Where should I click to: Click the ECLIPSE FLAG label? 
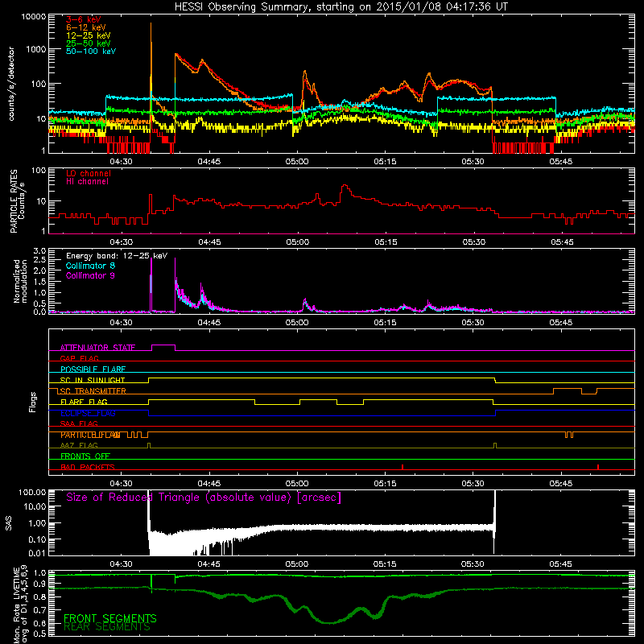pos(88,413)
